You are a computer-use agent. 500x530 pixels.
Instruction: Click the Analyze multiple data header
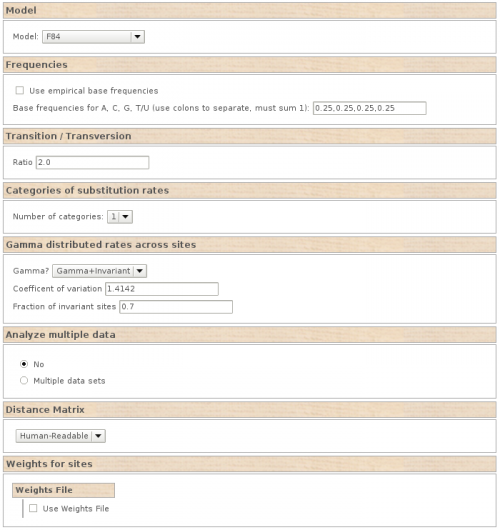pos(250,335)
